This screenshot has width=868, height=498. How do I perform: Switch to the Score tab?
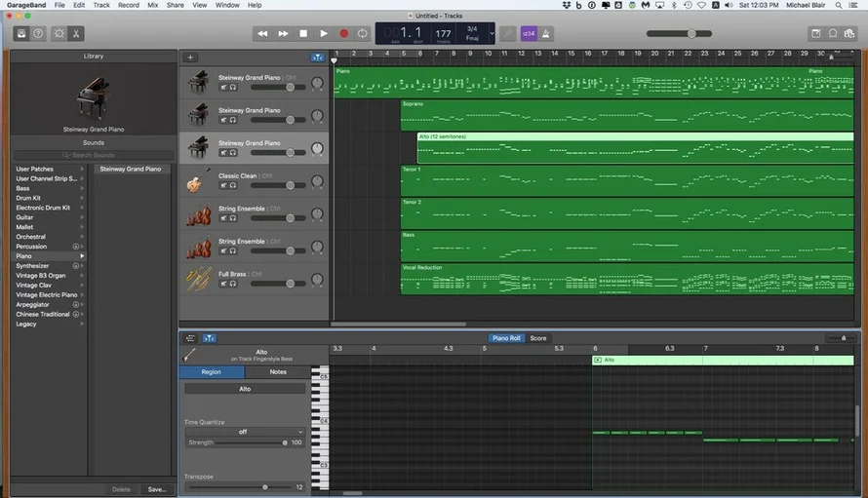tap(538, 338)
